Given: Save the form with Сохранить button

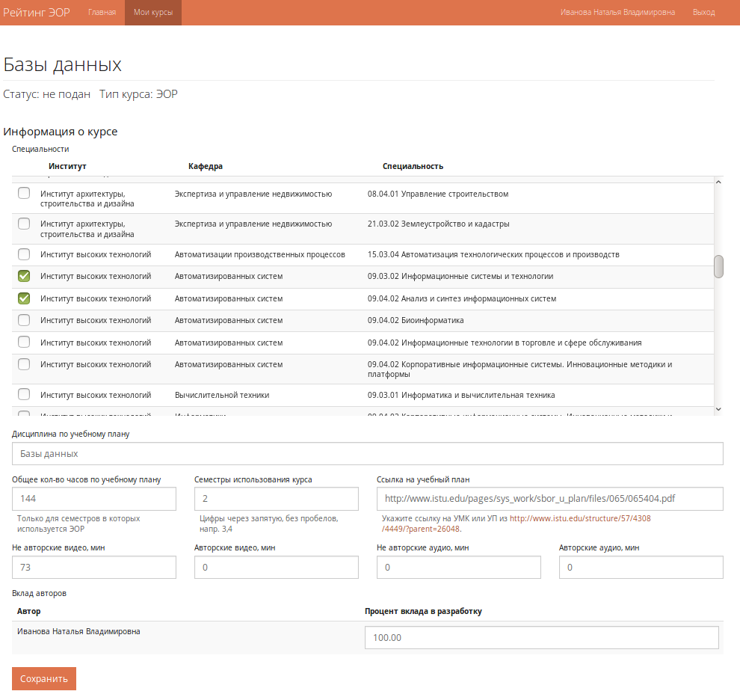Looking at the screenshot, I should tap(44, 679).
